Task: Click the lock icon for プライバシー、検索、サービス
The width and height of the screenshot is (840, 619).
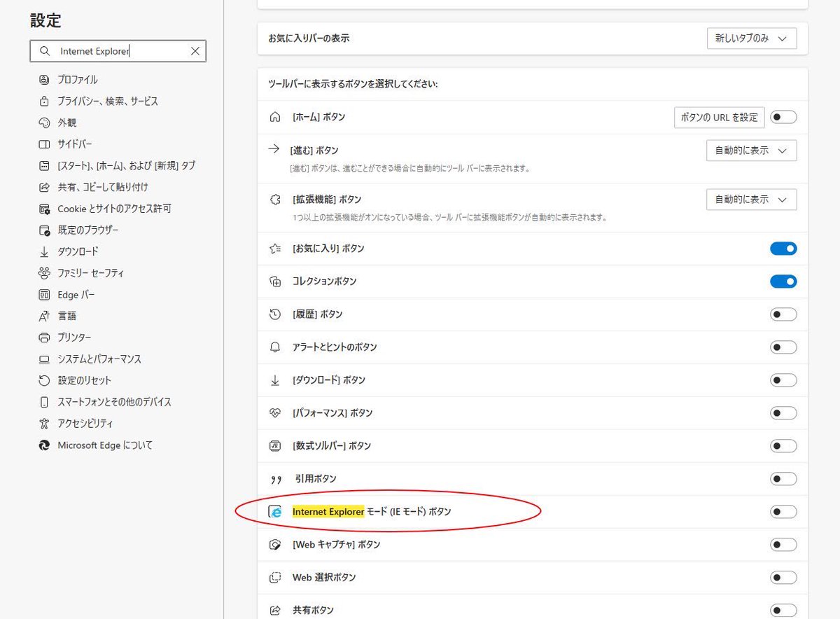Action: 45,102
